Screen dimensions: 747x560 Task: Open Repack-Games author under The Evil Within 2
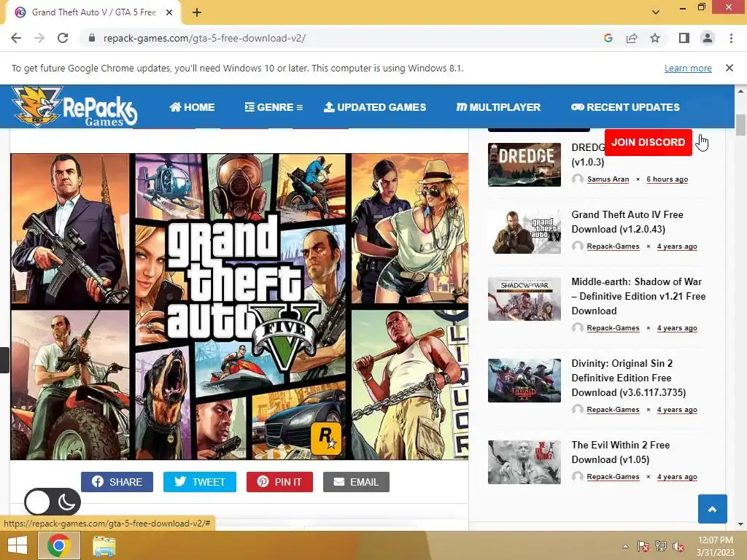coord(613,477)
